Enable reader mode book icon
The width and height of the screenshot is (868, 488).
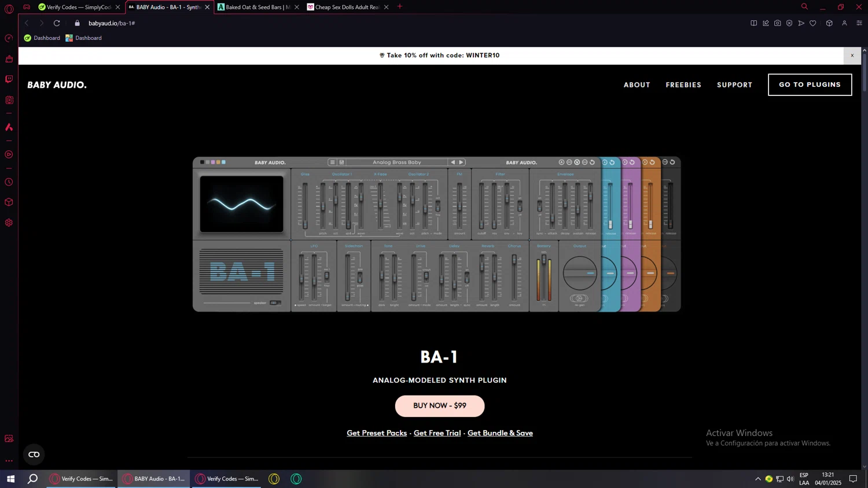tap(753, 23)
